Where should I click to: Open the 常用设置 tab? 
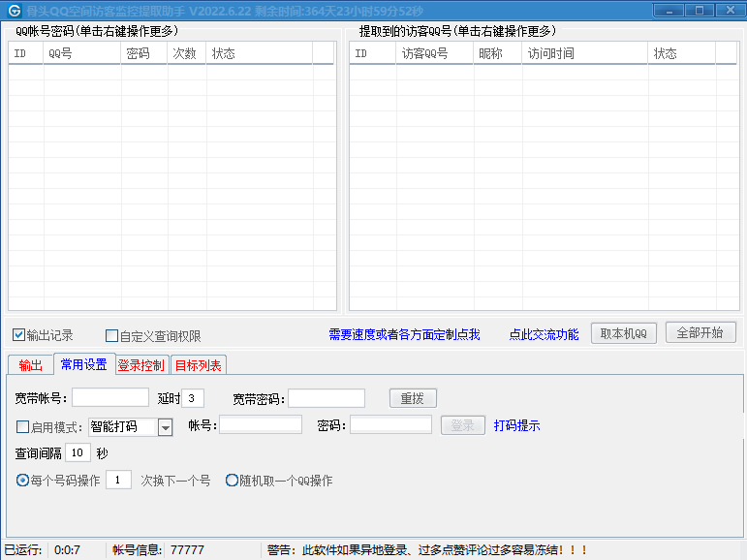click(83, 364)
